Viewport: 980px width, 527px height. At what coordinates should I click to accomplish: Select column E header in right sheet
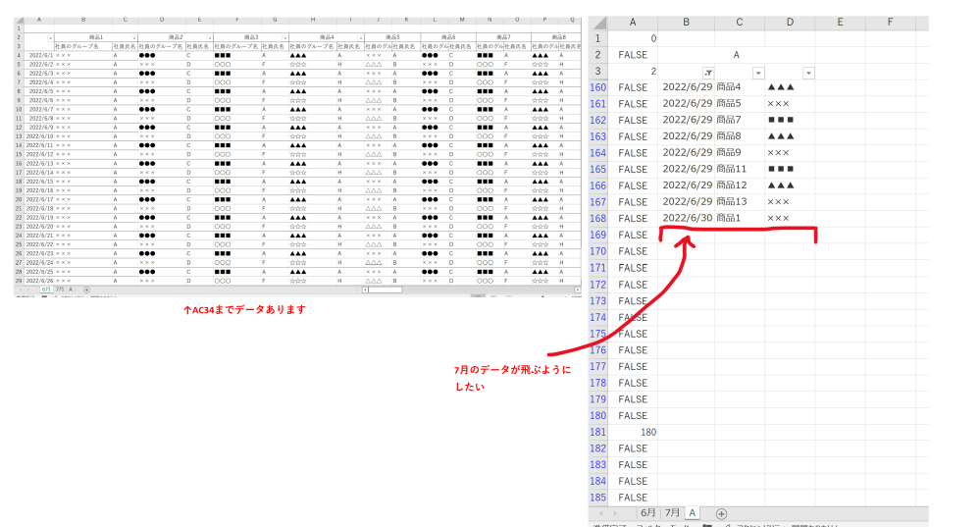click(841, 23)
